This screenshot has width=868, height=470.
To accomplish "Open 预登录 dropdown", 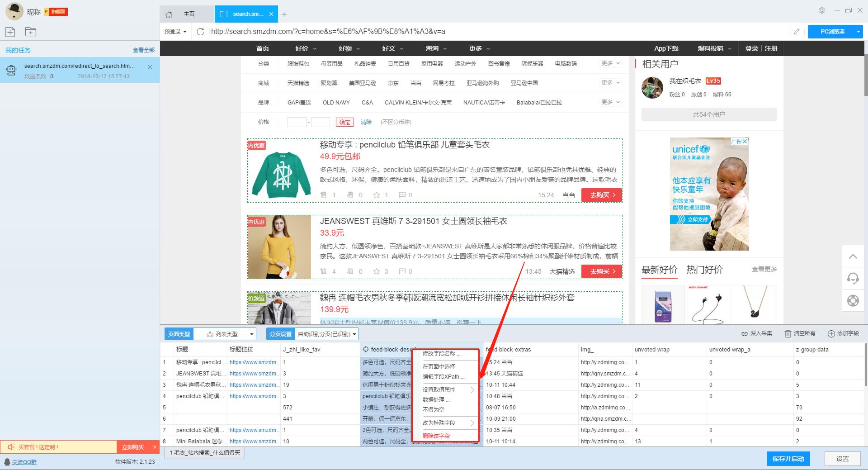I will click(x=175, y=31).
